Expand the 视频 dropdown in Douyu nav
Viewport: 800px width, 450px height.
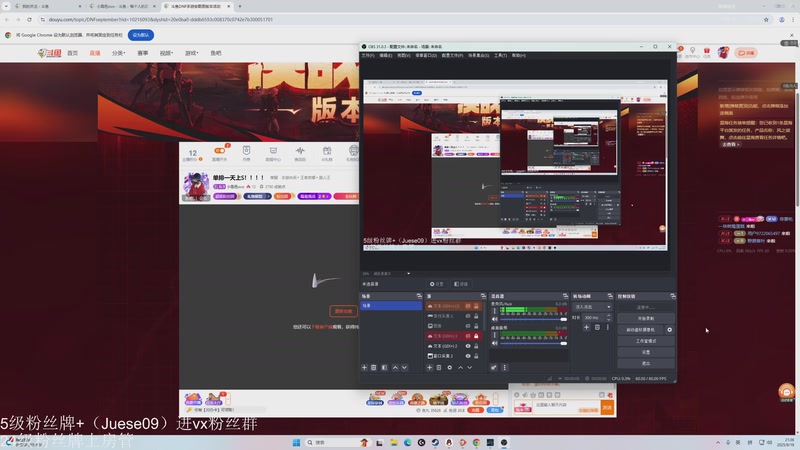click(166, 53)
